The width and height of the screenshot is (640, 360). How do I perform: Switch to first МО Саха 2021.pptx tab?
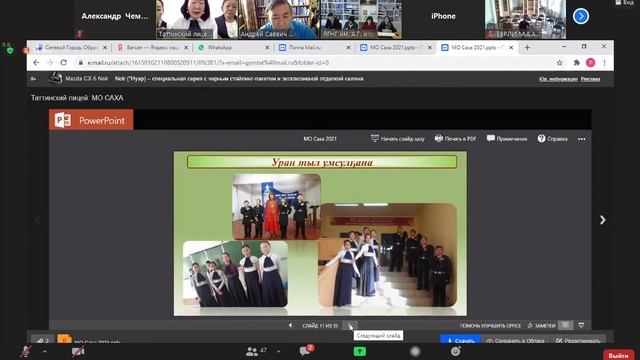coord(396,48)
